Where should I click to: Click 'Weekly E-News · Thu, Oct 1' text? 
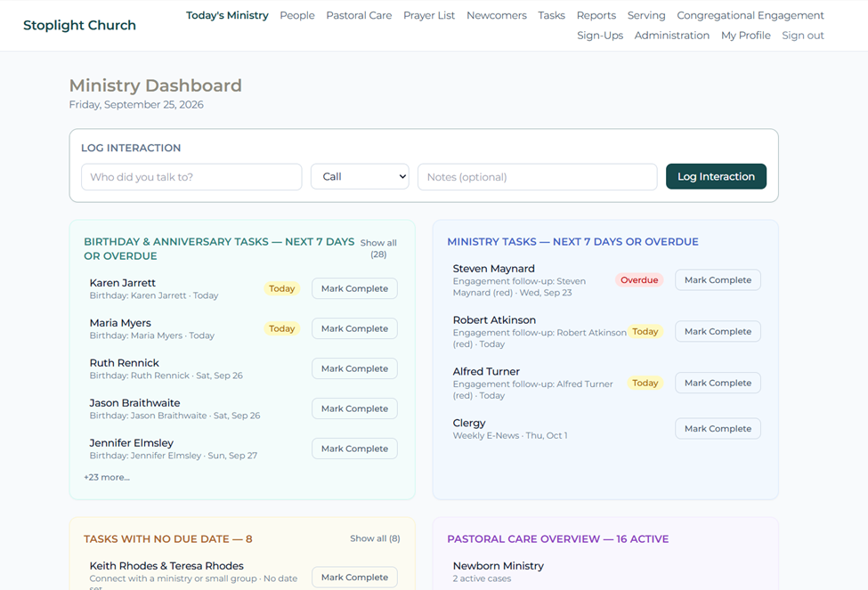pos(510,435)
